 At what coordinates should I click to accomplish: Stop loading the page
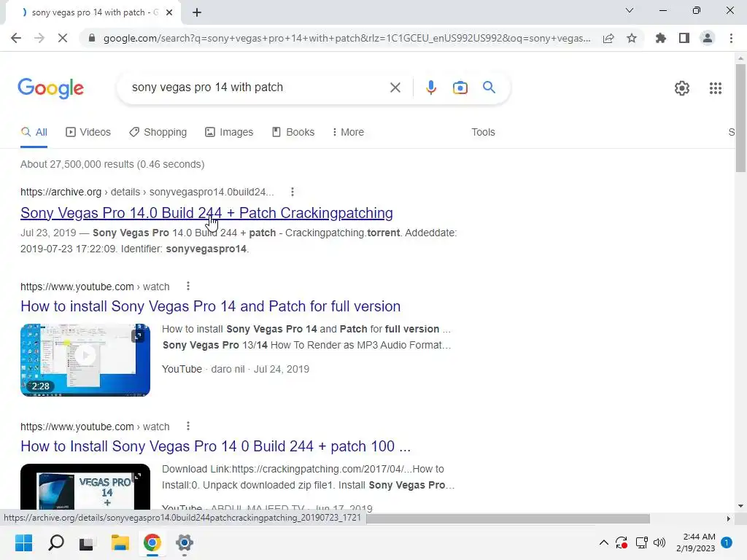coord(63,38)
